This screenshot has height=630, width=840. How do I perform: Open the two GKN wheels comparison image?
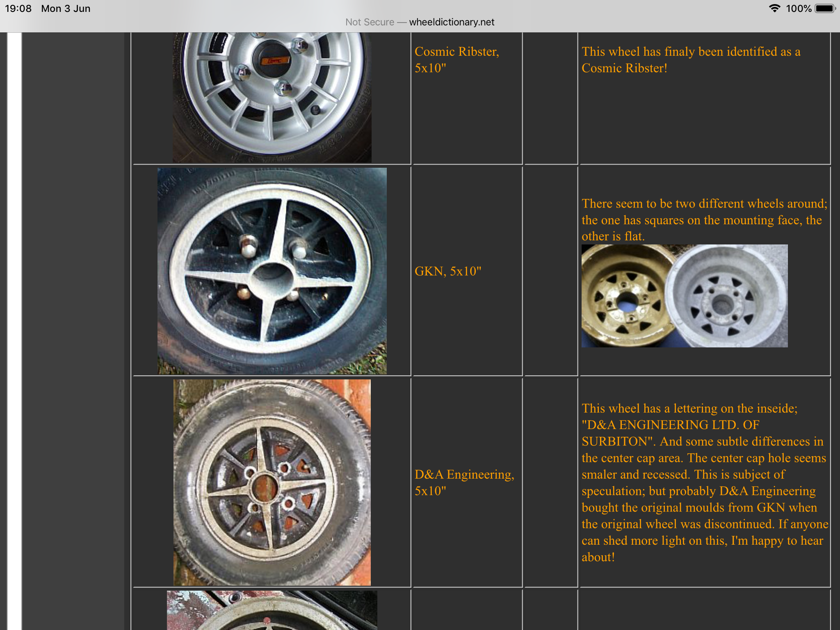[x=685, y=296]
